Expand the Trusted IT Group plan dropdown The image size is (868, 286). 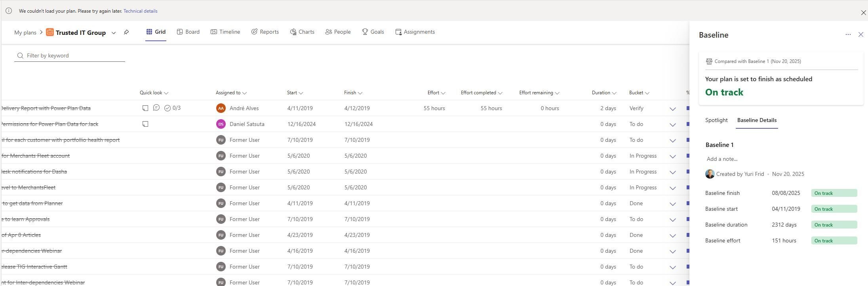point(114,33)
